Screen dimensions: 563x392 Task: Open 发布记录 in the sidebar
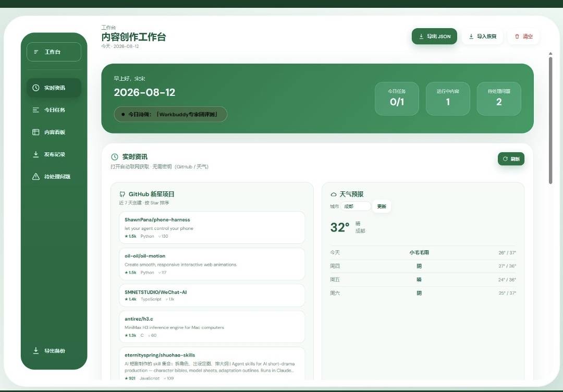[x=54, y=154]
